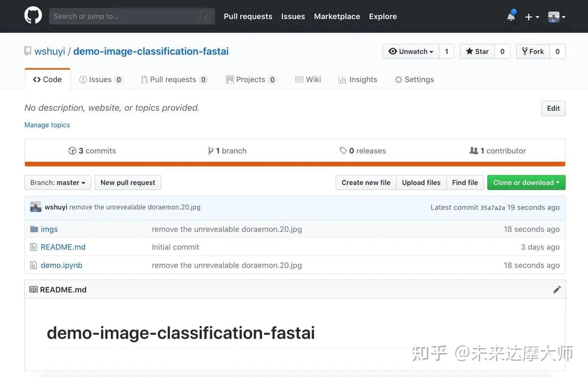Click the search or jump to field
This screenshot has width=588, height=377.
tap(131, 16)
